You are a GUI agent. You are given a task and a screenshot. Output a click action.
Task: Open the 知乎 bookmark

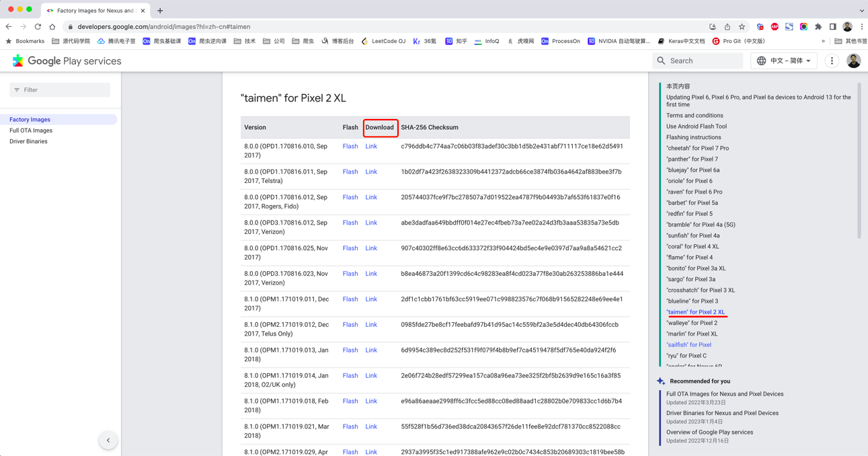[456, 41]
